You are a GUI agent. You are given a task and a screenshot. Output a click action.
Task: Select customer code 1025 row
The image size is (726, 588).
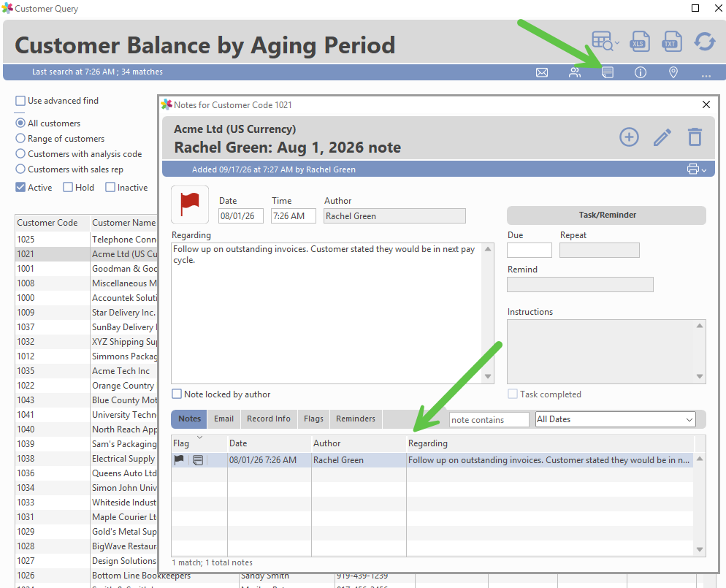click(87, 240)
